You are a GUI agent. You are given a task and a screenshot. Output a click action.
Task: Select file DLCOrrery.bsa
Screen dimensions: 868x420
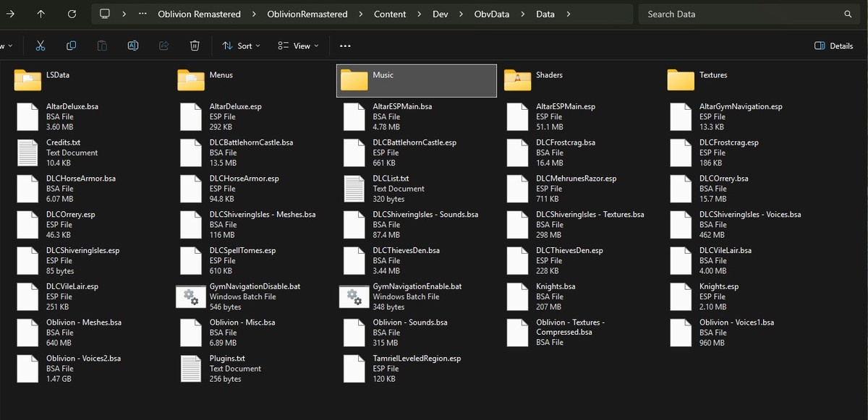point(744,189)
